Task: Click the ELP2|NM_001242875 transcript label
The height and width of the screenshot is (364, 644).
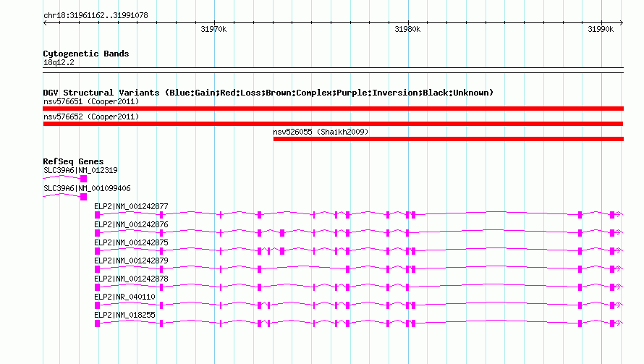Action: 131,242
